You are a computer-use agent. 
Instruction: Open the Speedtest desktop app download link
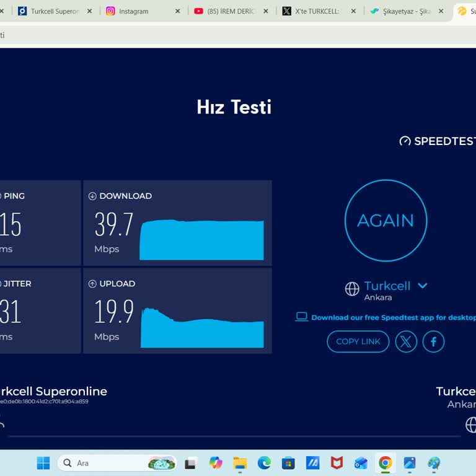click(394, 317)
